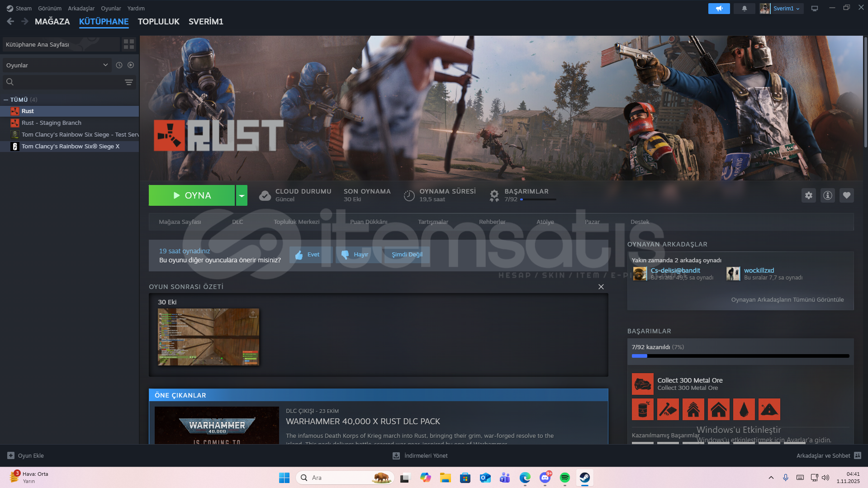Close the post-game summary panel
Screen dimensions: 868x488
tap(601, 287)
